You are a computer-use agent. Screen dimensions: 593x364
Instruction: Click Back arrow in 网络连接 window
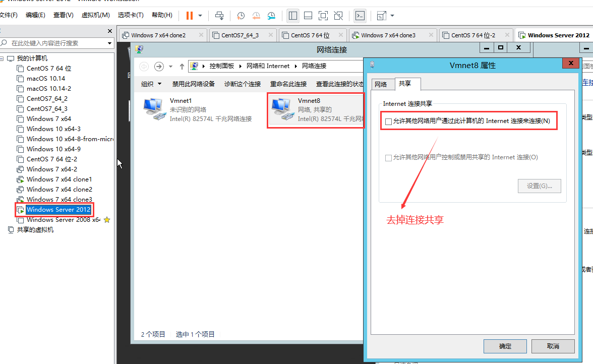[x=144, y=67]
